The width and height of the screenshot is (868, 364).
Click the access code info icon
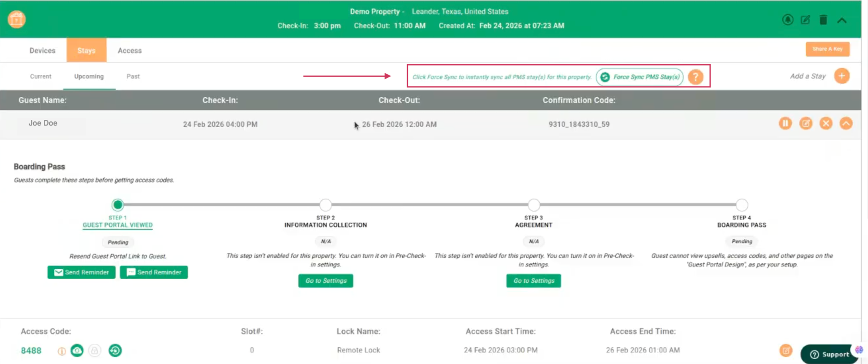(62, 351)
